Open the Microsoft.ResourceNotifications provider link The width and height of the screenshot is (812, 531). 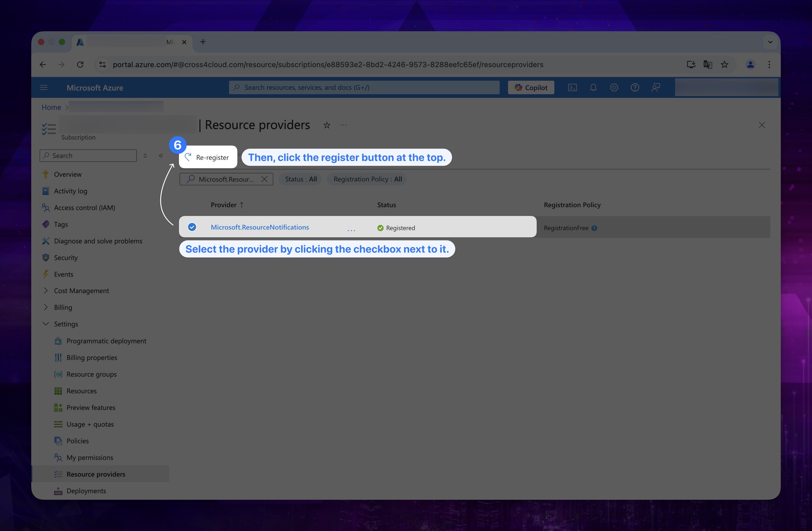point(260,227)
